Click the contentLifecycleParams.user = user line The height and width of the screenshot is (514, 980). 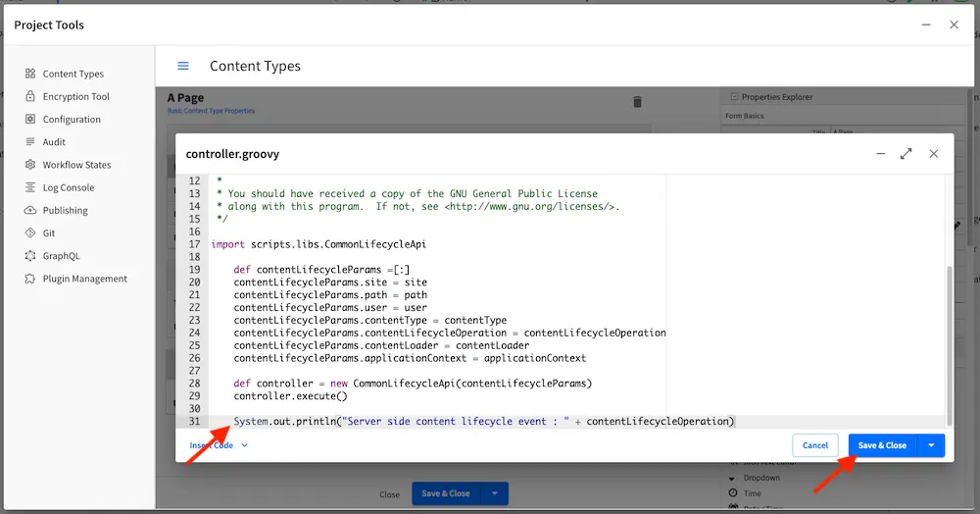(330, 308)
